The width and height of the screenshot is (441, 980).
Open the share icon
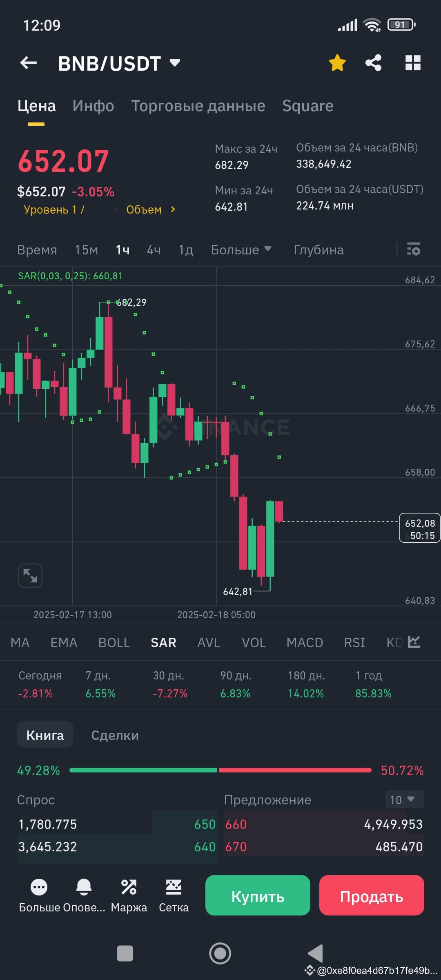(373, 62)
